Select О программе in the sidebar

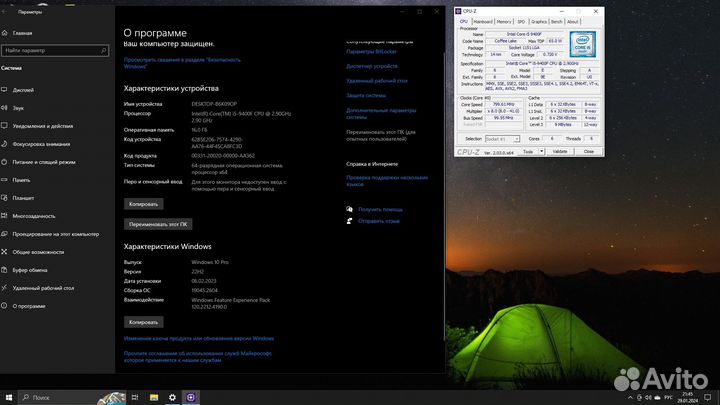coord(28,306)
